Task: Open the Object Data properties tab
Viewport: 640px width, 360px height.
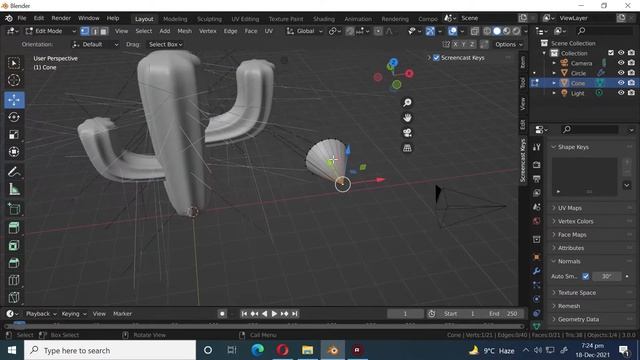Action: [536, 326]
